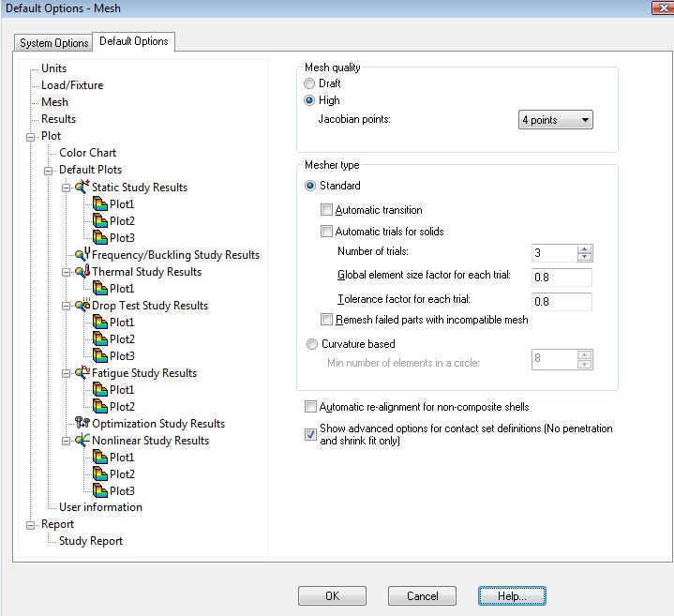Check Remesh failed parts with incompatible mesh
Screen dimensions: 674x616
coord(326,320)
